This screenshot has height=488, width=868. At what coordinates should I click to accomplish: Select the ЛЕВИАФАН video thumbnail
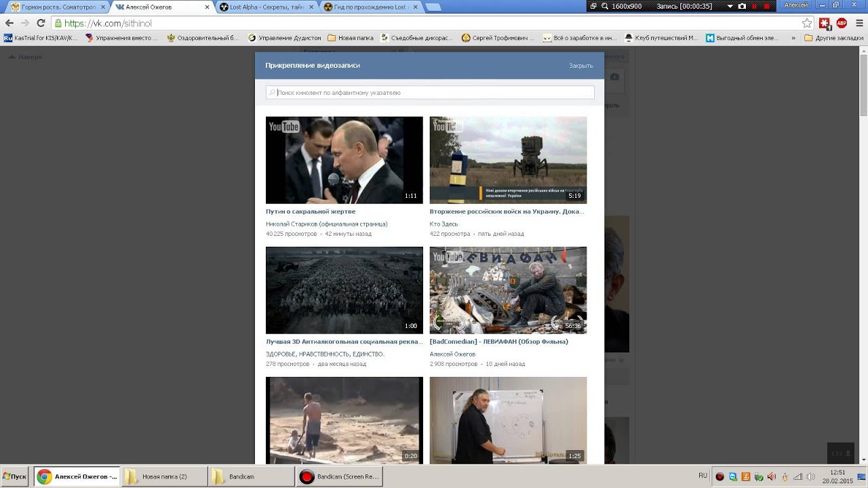(508, 290)
